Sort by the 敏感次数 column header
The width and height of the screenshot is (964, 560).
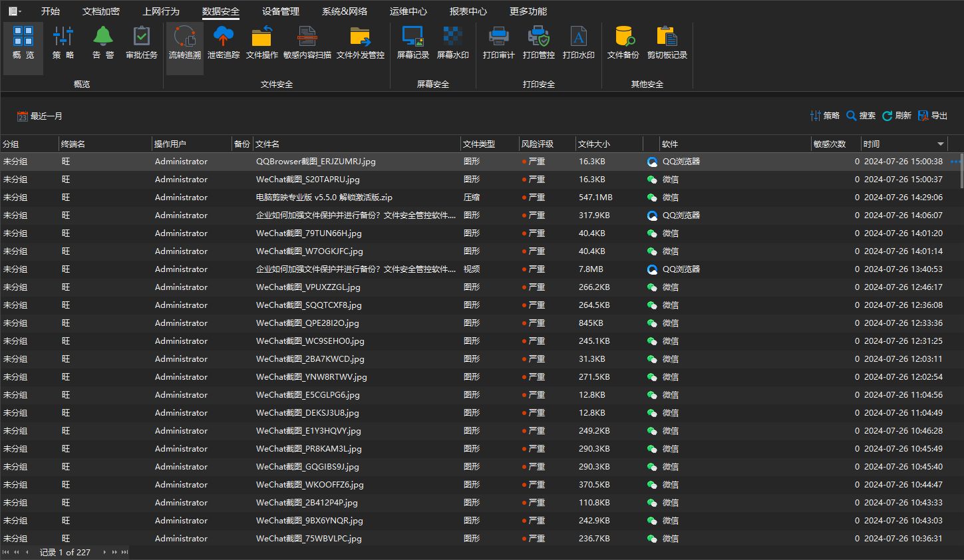tap(836, 144)
